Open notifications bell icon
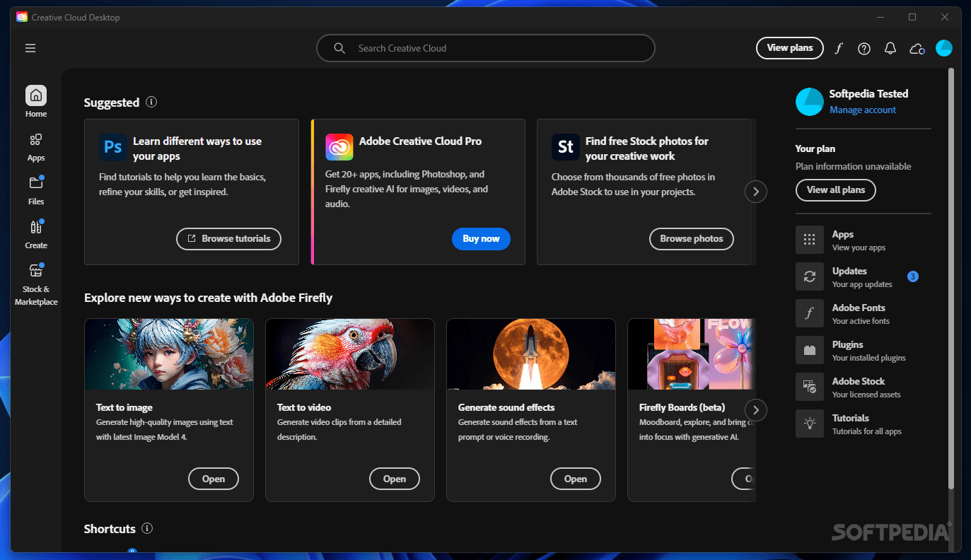 [890, 48]
